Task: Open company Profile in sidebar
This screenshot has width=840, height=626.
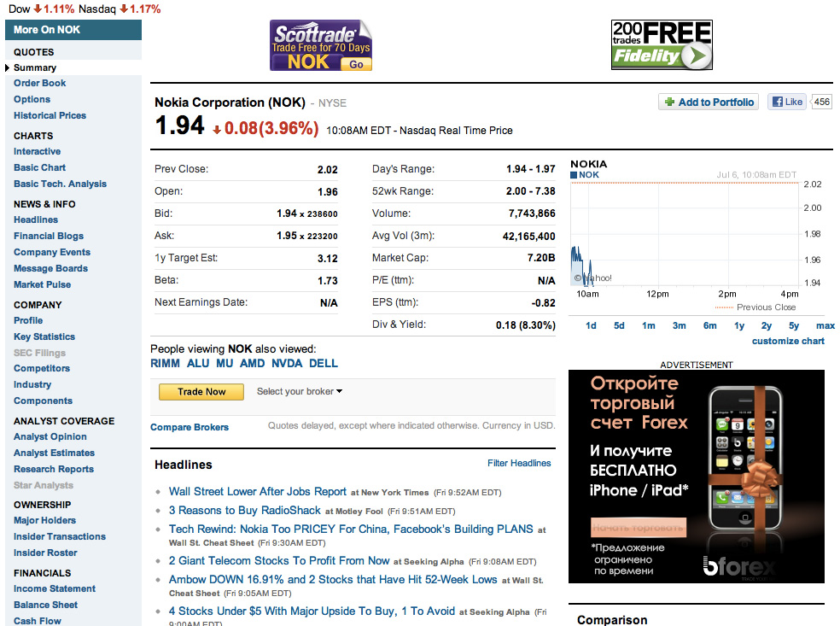Action: click(x=28, y=320)
